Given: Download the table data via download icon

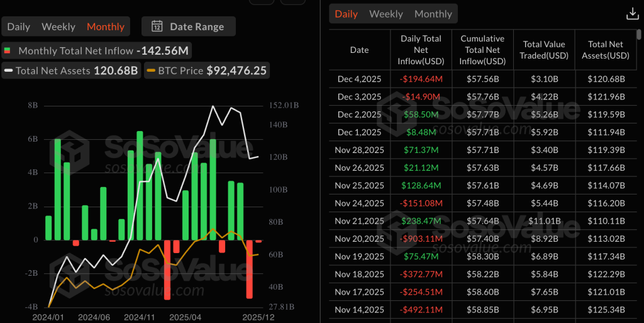Looking at the screenshot, I should 632,14.
